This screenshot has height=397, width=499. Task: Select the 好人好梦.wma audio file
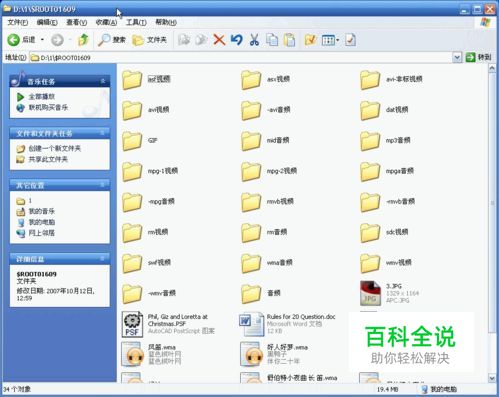tap(274, 354)
